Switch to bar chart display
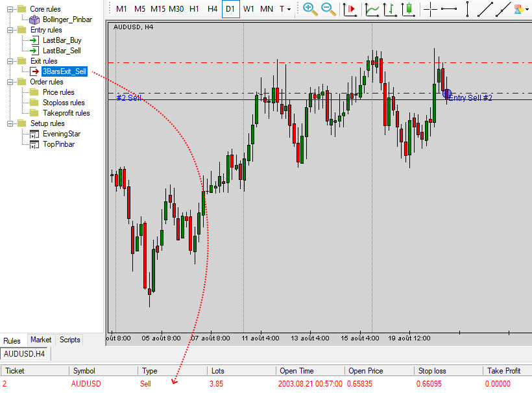This screenshot has height=393, width=532. click(x=390, y=9)
